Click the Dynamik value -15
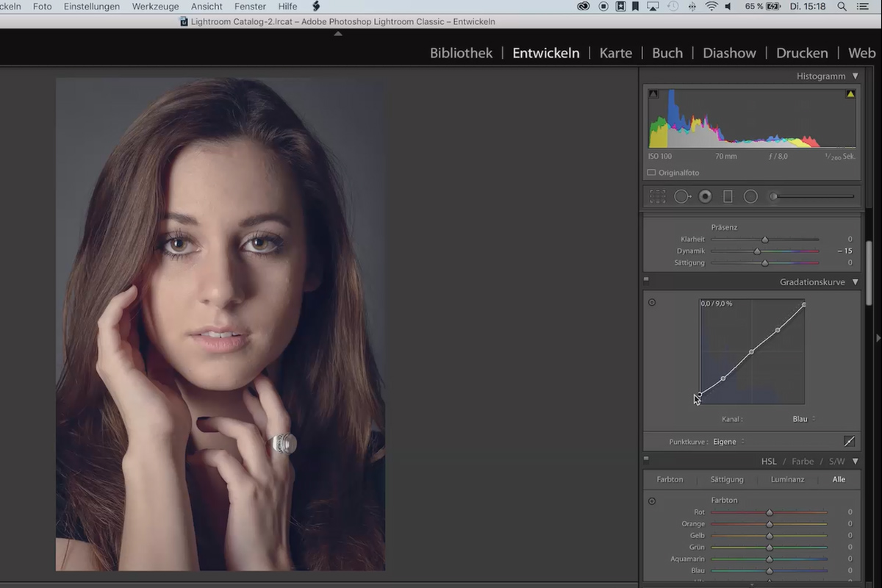 point(845,251)
